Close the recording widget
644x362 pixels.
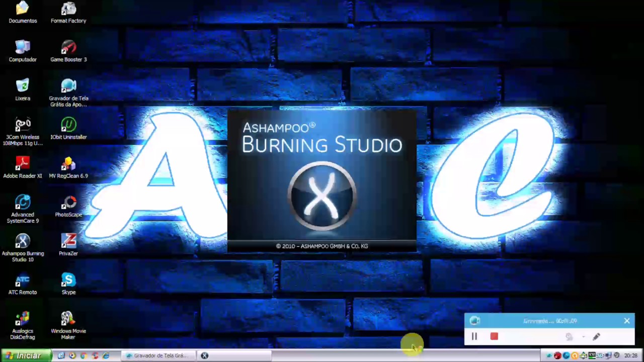point(627,321)
